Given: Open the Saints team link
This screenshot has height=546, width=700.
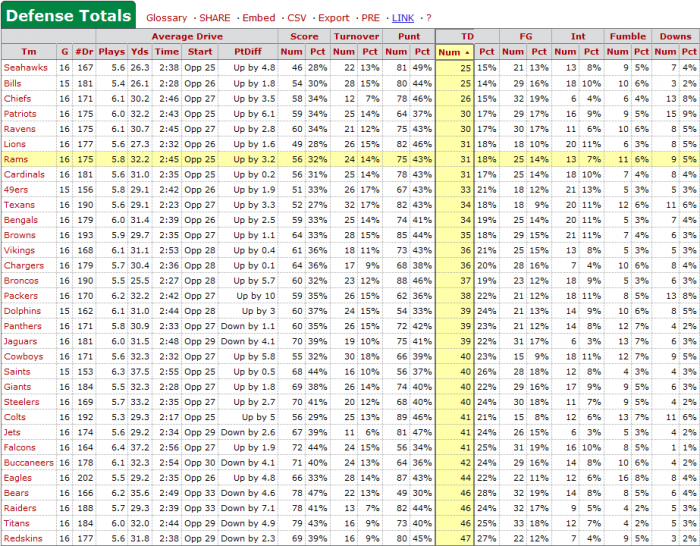Looking at the screenshot, I should 17,371.
